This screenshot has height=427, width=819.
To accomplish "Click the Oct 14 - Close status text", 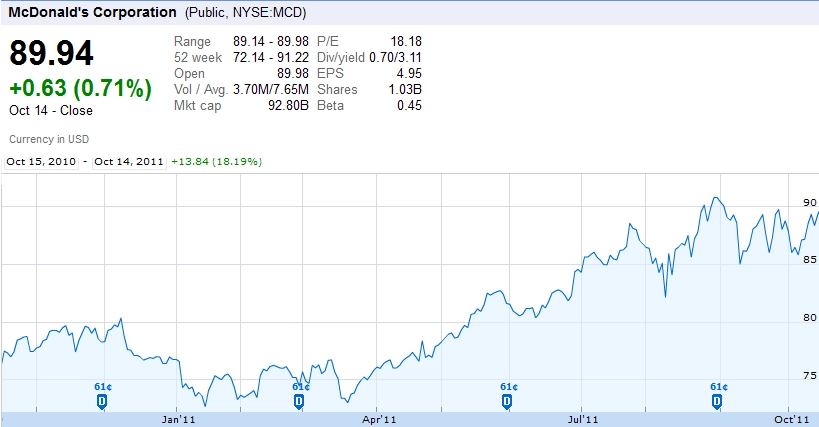I will (51, 111).
